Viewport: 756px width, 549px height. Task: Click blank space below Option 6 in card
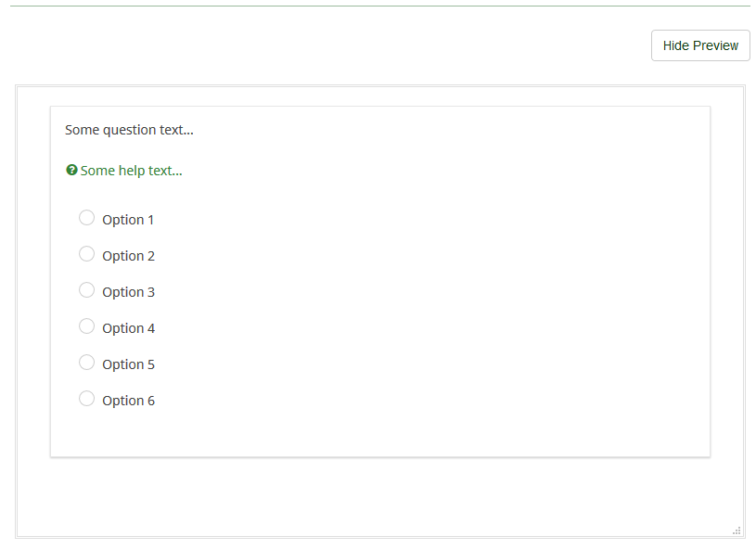[371, 433]
